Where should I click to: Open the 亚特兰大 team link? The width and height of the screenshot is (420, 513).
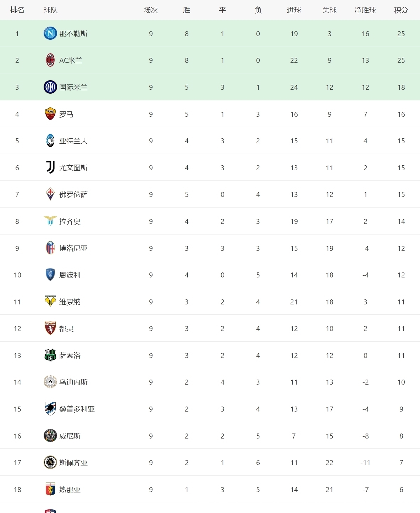coord(73,141)
